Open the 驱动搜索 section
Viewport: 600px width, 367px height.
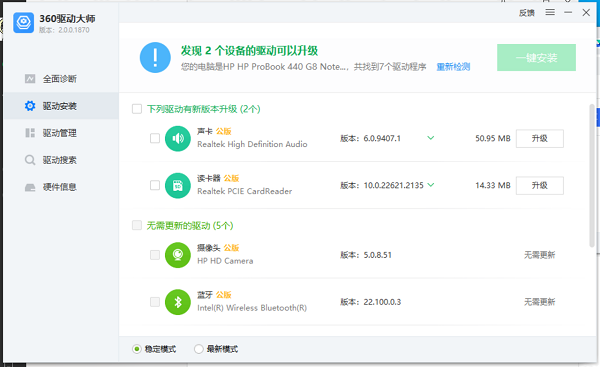pos(61,160)
